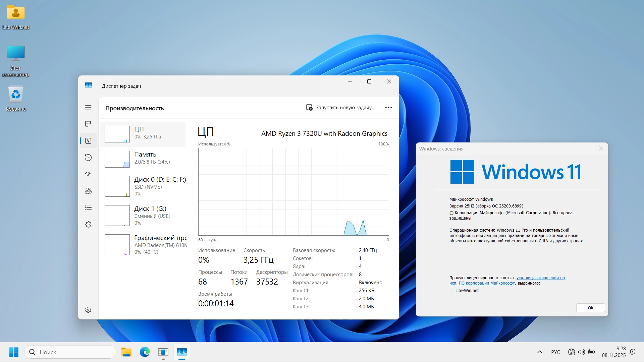The image size is (644, 362).
Task: Open Services puzzle icon in sidebar
Action: (x=88, y=225)
